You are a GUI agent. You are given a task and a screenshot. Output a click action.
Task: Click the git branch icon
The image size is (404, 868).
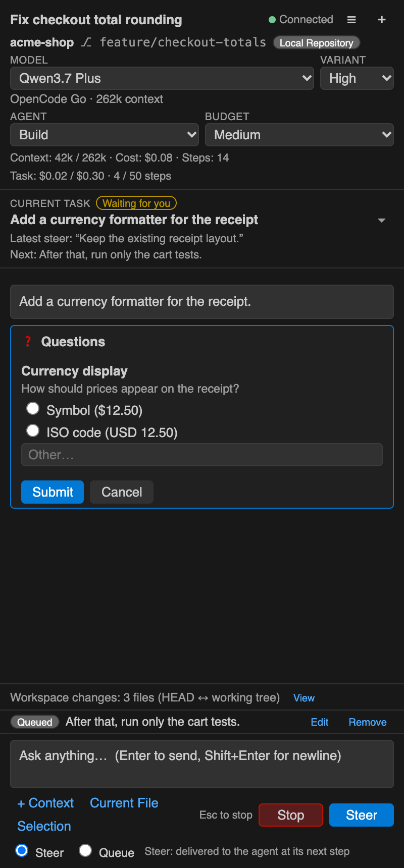pos(86,42)
